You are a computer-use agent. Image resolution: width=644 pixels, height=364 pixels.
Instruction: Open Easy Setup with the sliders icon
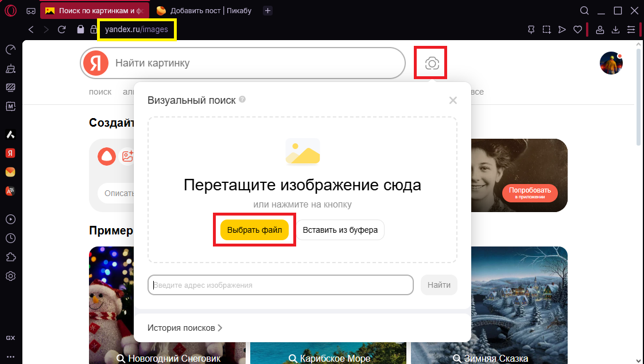click(x=630, y=29)
